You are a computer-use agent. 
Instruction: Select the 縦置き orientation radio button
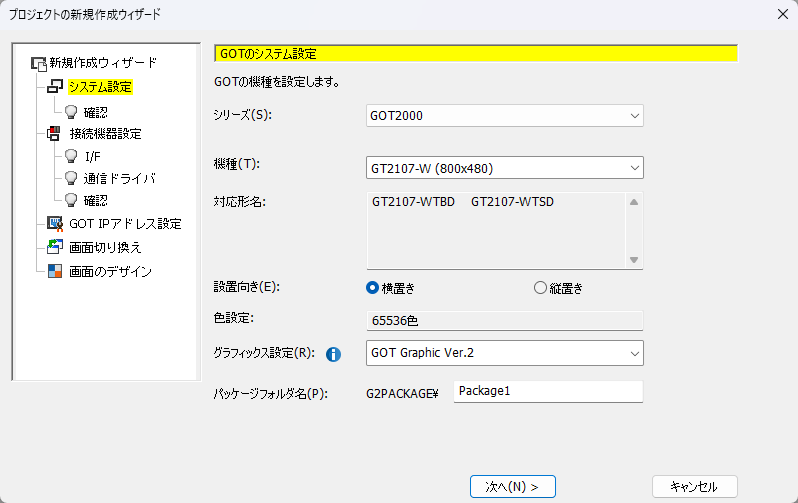point(541,288)
